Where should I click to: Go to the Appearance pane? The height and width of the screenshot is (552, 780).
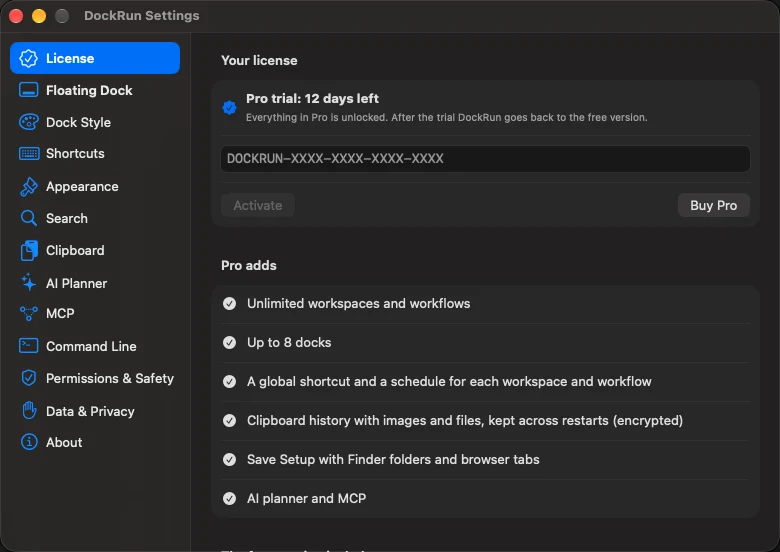coord(95,186)
